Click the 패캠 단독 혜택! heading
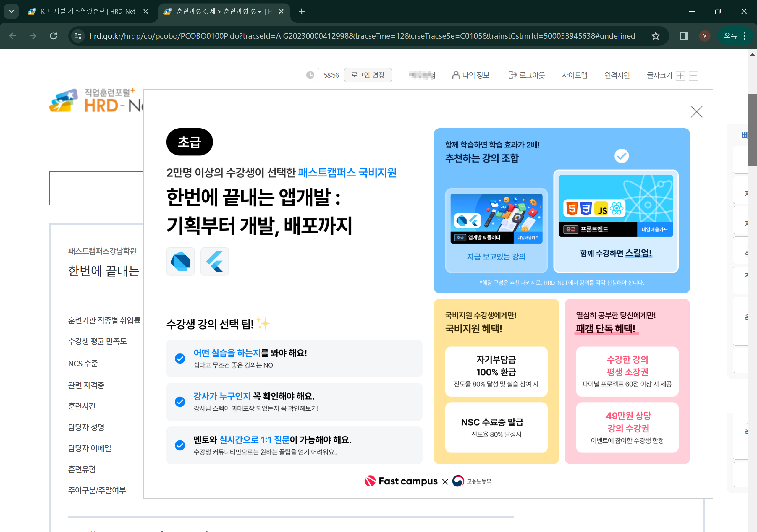Screen dimensions: 757x532 (606, 329)
